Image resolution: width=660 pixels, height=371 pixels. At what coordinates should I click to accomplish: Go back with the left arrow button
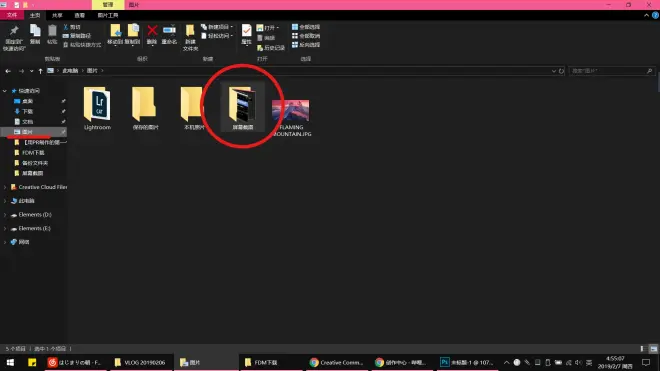click(8, 71)
